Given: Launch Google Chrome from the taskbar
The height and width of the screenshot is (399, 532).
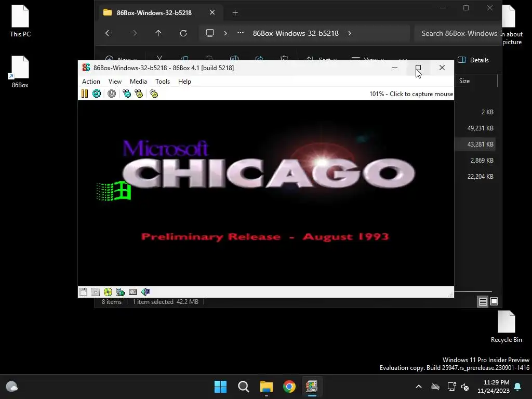Looking at the screenshot, I should point(289,387).
